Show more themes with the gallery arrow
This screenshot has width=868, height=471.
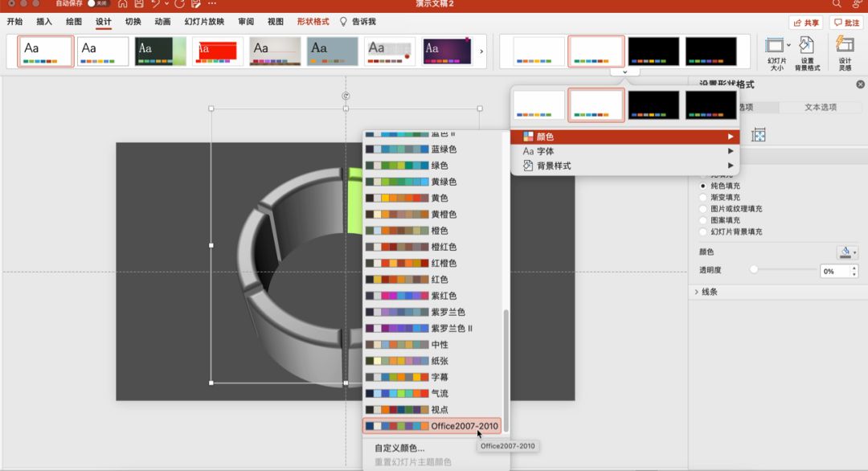coord(481,51)
